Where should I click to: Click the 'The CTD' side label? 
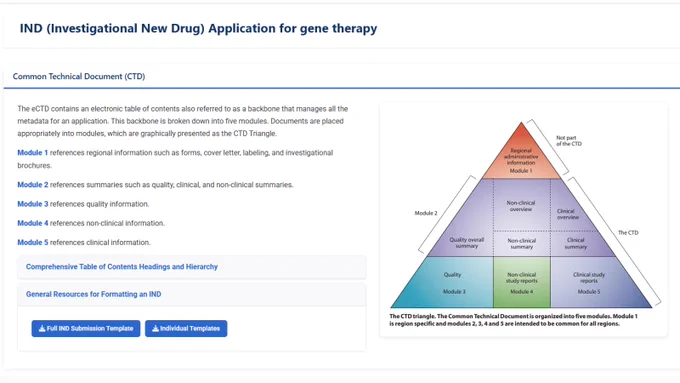[628, 232]
